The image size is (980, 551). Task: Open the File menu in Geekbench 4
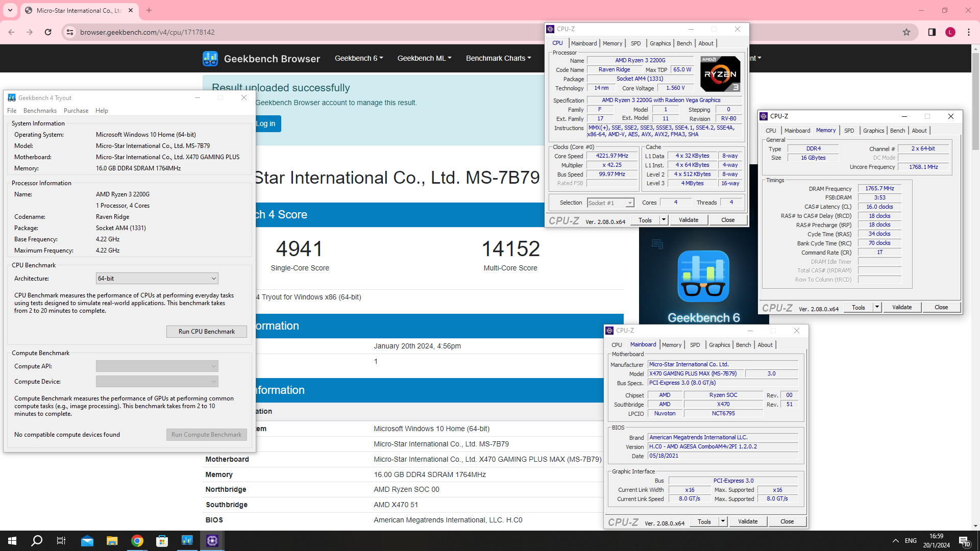12,111
